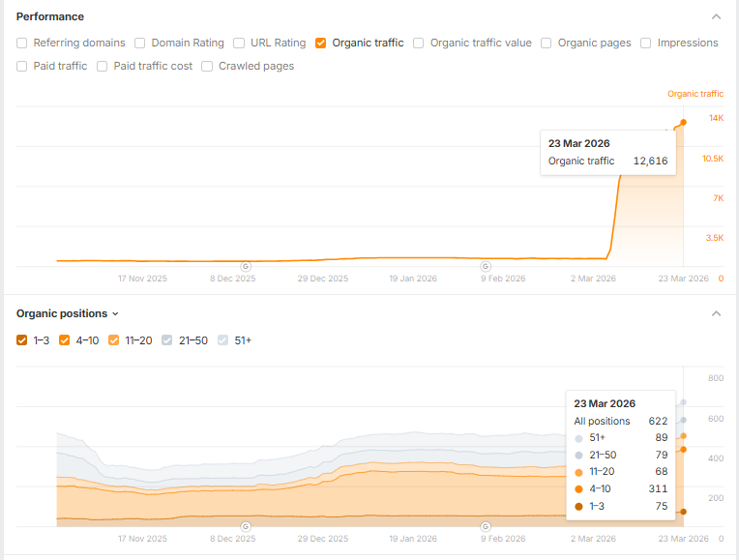Click the Google update marker near 8 Dec 2025 on Performance chart
Screen dimensions: 739x560
[246, 266]
